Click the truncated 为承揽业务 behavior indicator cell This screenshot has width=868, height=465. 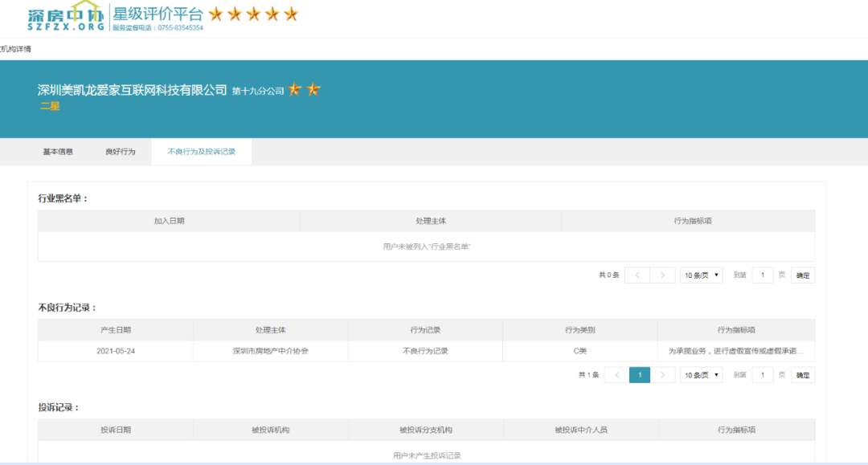(735, 351)
